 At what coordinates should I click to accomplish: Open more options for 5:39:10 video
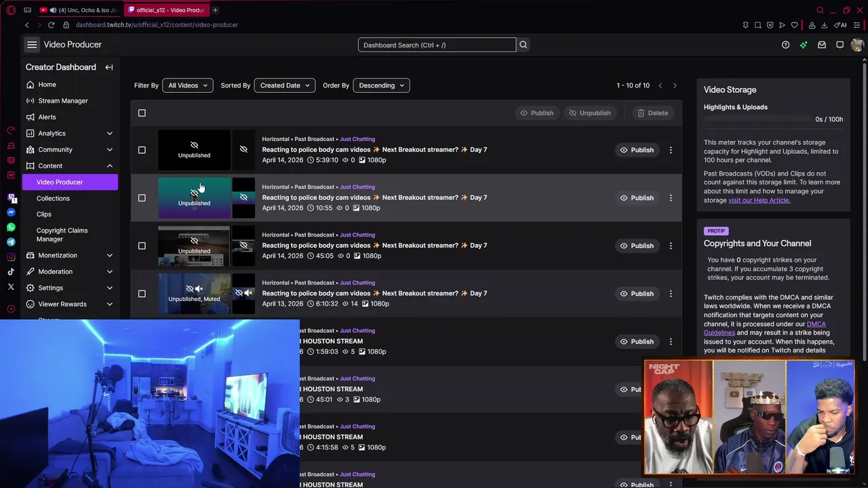coord(671,150)
